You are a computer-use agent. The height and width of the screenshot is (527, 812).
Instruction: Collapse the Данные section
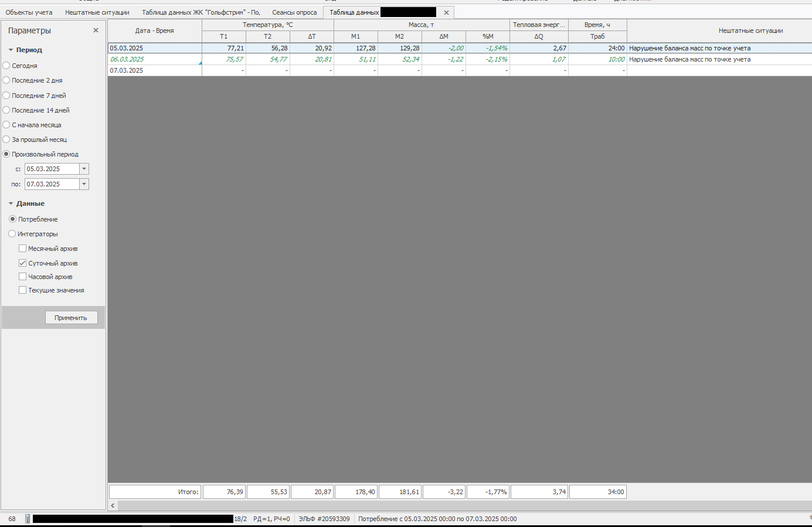pyautogui.click(x=11, y=204)
